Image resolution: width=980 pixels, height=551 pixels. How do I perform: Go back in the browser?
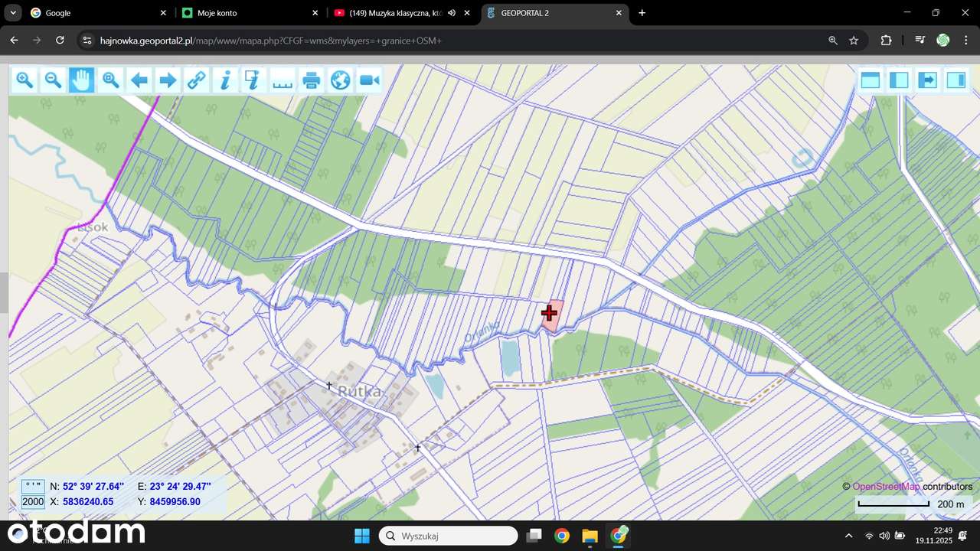(x=14, y=41)
